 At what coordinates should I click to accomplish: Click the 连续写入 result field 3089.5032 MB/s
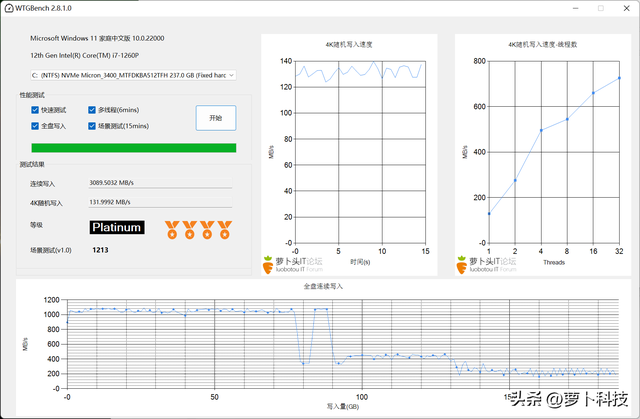[x=160, y=183]
